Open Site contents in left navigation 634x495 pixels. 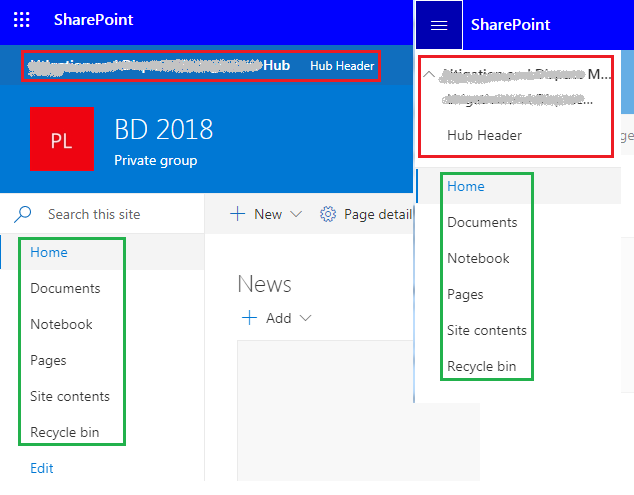point(70,396)
